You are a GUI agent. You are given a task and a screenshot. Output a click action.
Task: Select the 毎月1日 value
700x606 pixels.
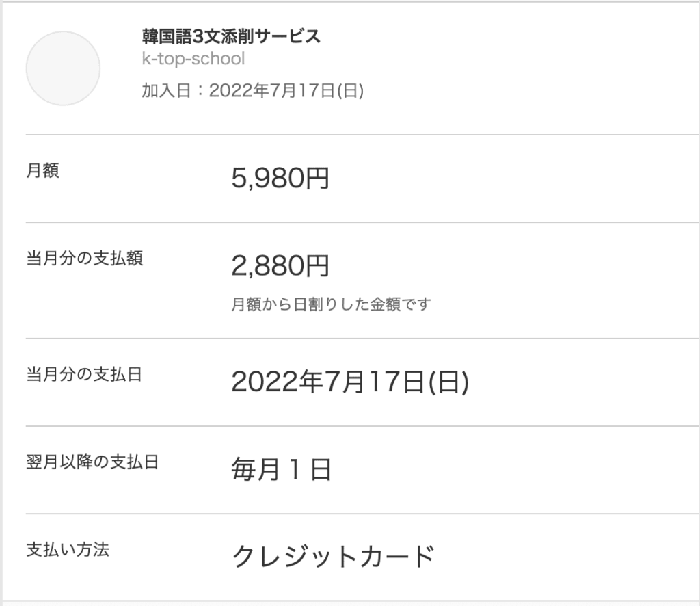click(x=281, y=469)
